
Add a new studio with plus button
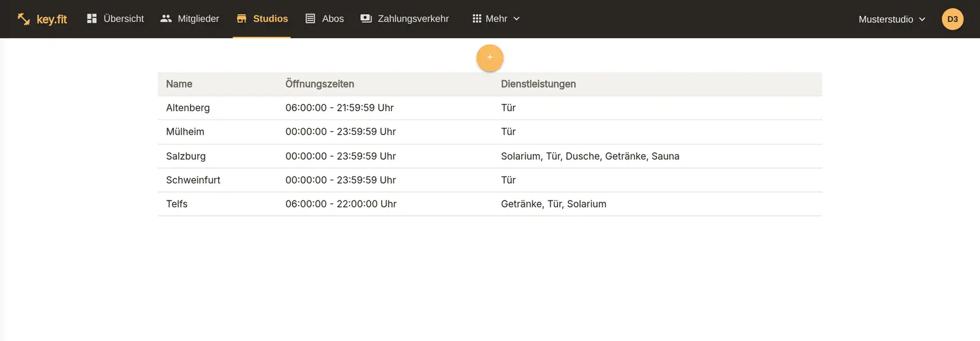[x=490, y=58]
